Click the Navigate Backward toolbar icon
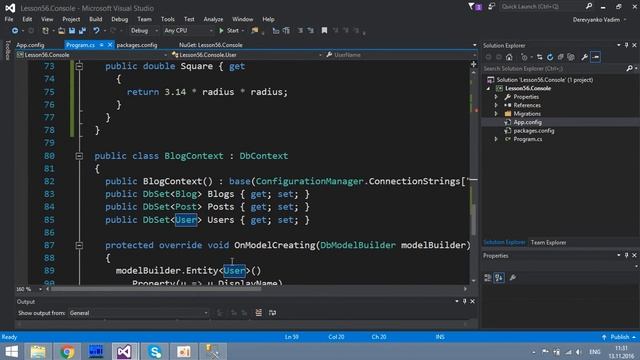Screen dimensions: 640x360 [15, 31]
